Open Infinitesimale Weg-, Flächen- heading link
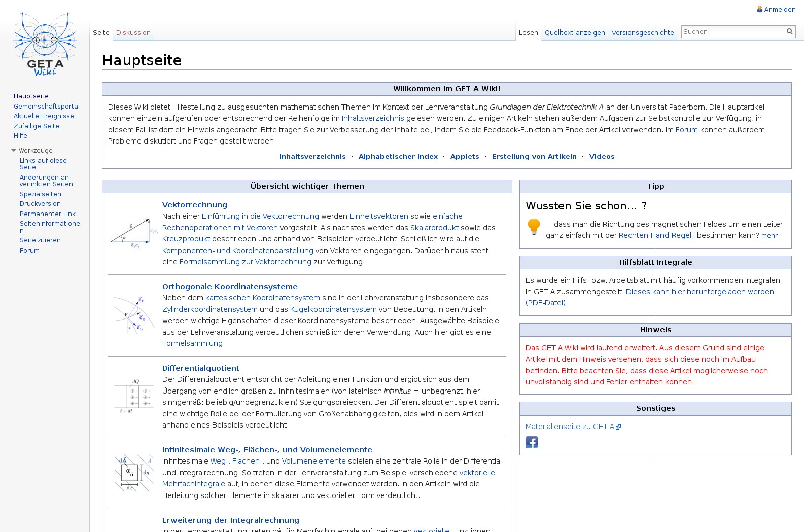 pyautogui.click(x=267, y=450)
